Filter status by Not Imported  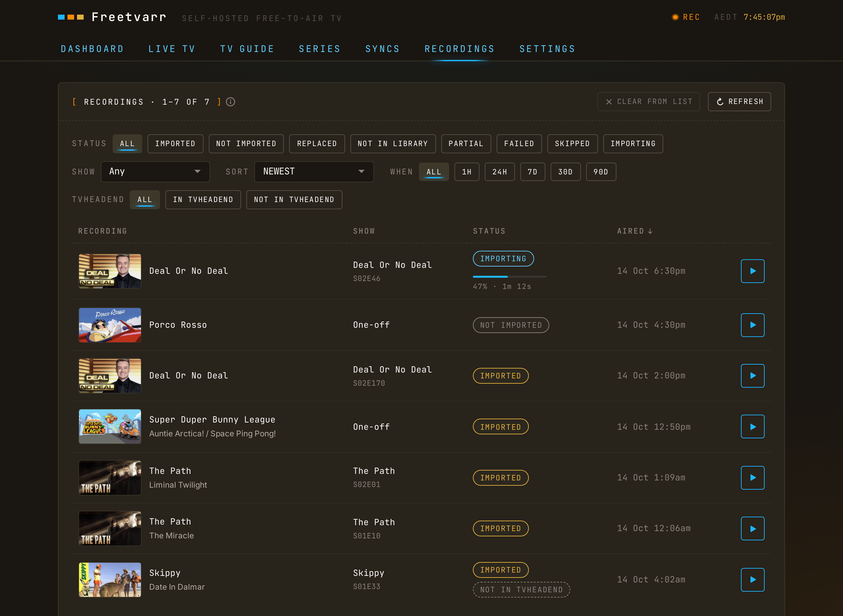click(x=246, y=143)
